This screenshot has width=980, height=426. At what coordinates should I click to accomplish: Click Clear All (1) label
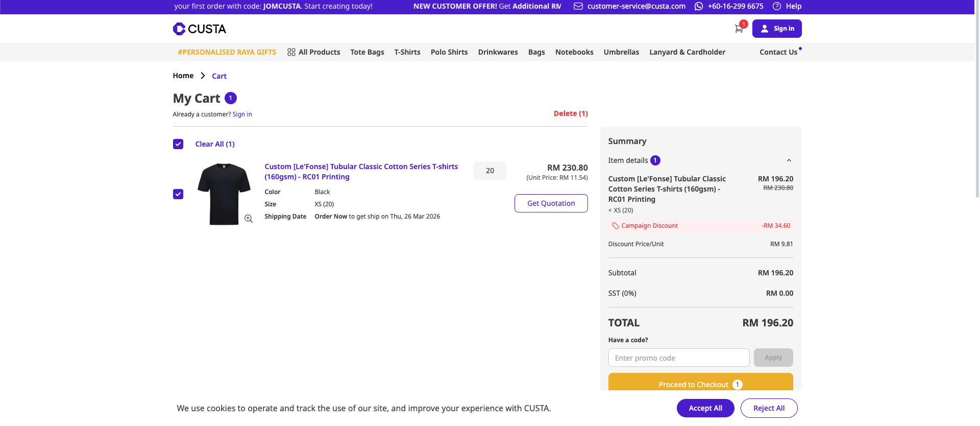click(x=215, y=144)
